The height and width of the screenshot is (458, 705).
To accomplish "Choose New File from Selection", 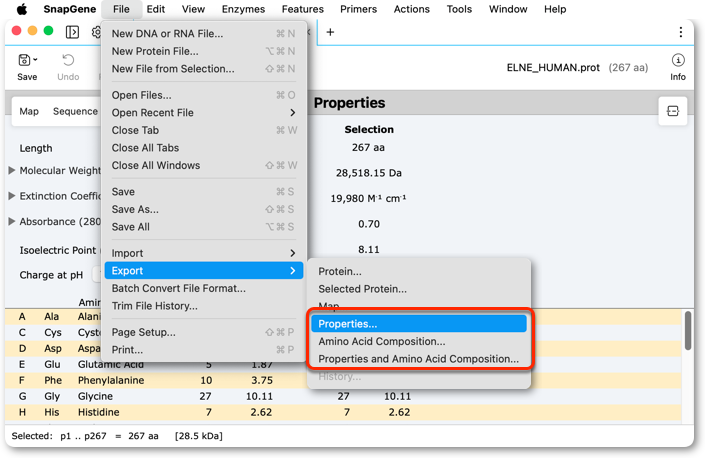I will [204, 69].
